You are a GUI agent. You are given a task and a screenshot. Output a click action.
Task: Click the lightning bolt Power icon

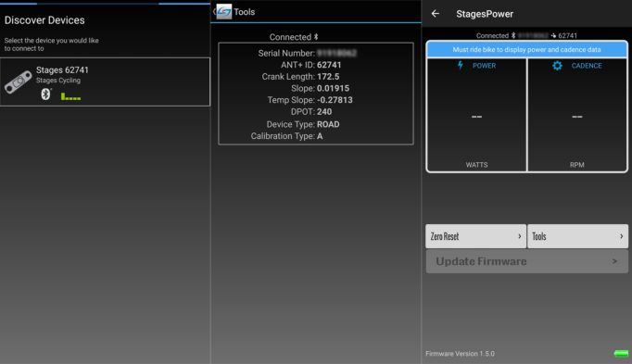click(461, 65)
